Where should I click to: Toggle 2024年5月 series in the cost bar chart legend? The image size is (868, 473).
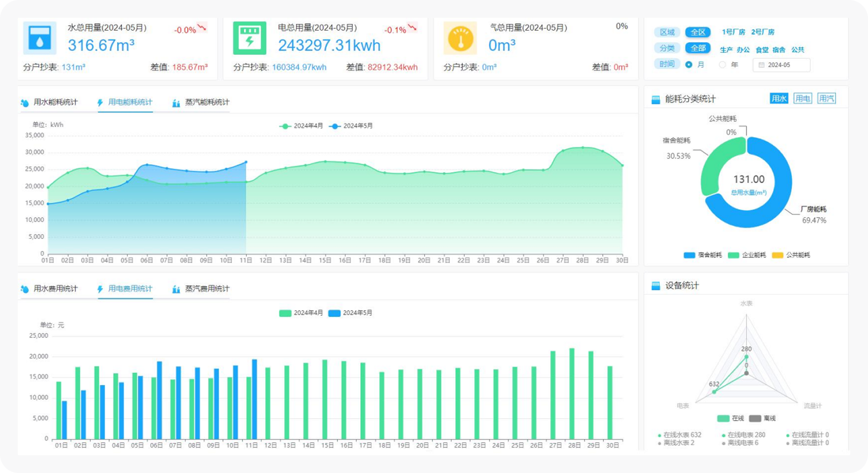tap(350, 313)
